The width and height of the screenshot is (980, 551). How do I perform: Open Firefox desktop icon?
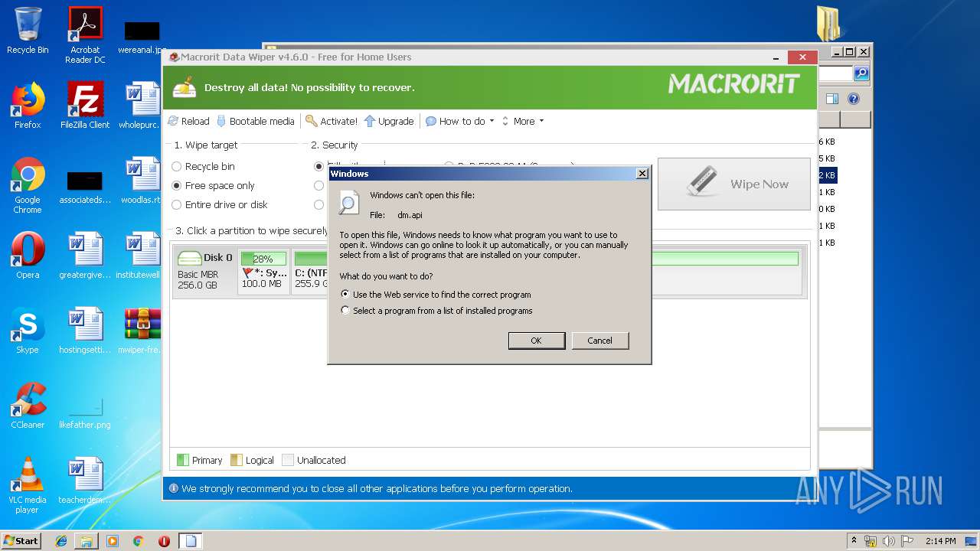point(28,106)
